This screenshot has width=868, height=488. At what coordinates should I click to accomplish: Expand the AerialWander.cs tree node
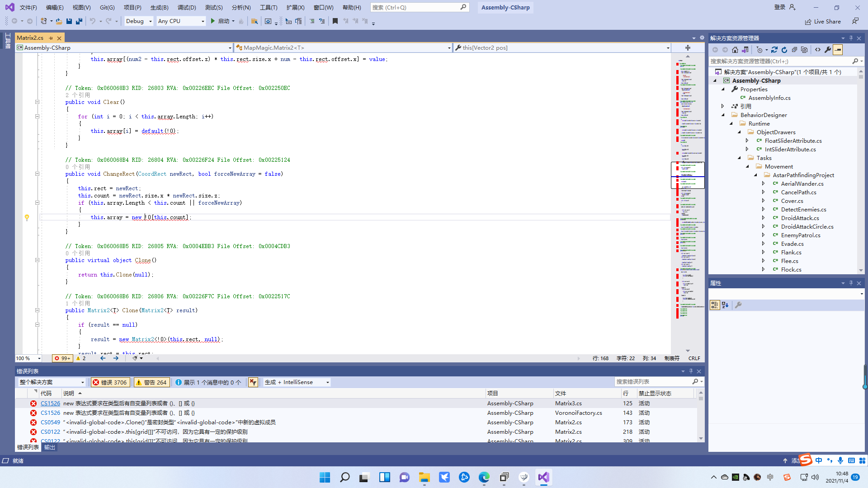pyautogui.click(x=764, y=184)
